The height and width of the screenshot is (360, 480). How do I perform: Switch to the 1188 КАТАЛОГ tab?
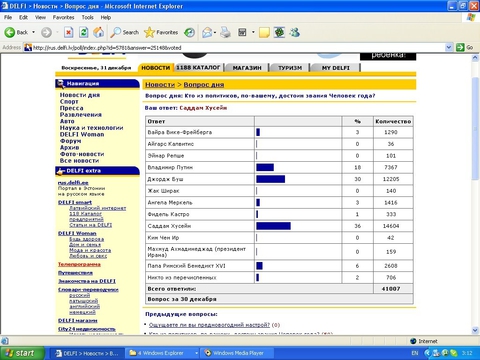(198, 68)
